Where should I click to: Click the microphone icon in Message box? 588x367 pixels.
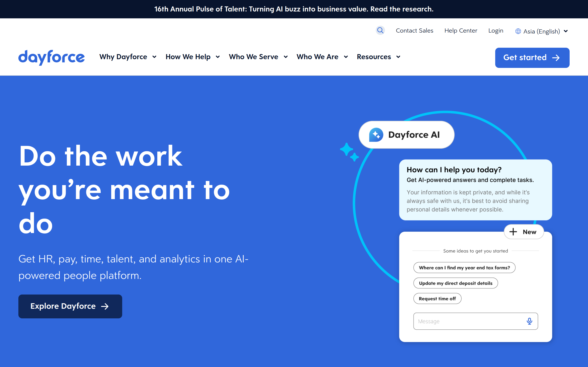pyautogui.click(x=529, y=321)
